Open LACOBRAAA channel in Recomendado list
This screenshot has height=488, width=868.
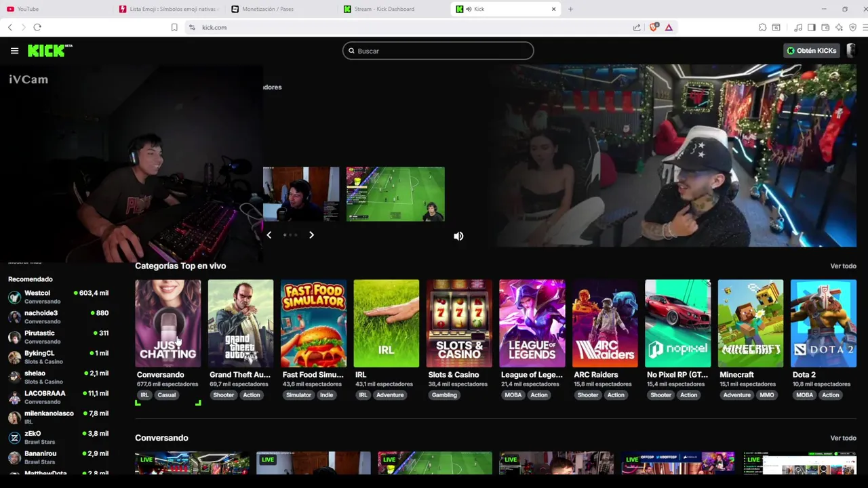pyautogui.click(x=58, y=397)
